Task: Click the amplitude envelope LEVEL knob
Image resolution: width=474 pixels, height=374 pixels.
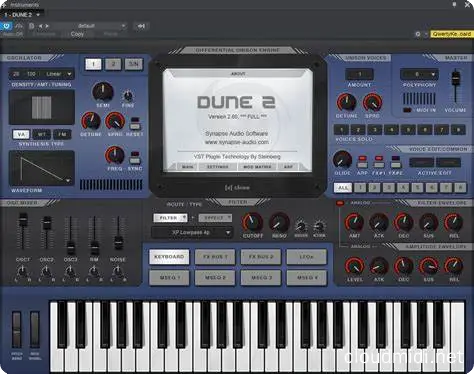Action: [x=354, y=266]
